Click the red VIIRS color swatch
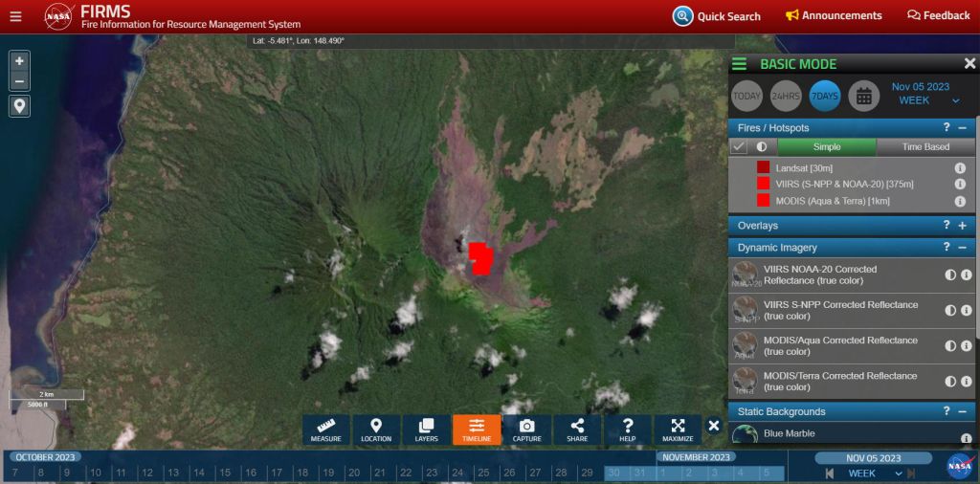The height and width of the screenshot is (484, 980). (x=763, y=184)
